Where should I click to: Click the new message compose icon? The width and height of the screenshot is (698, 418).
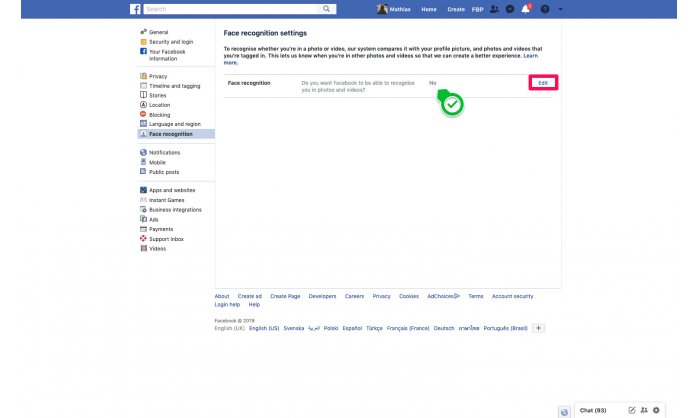632,410
